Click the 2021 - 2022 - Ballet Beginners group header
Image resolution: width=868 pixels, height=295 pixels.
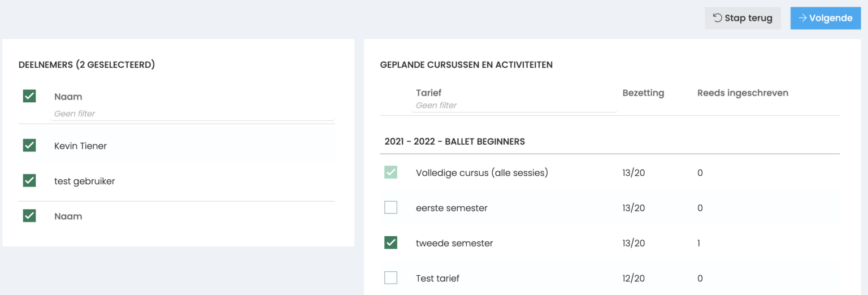click(455, 141)
